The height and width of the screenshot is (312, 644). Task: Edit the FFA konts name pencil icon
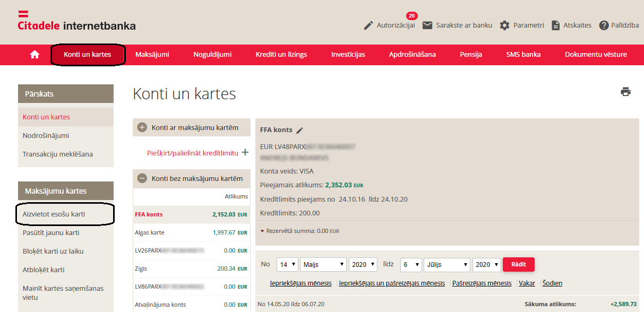pyautogui.click(x=300, y=130)
